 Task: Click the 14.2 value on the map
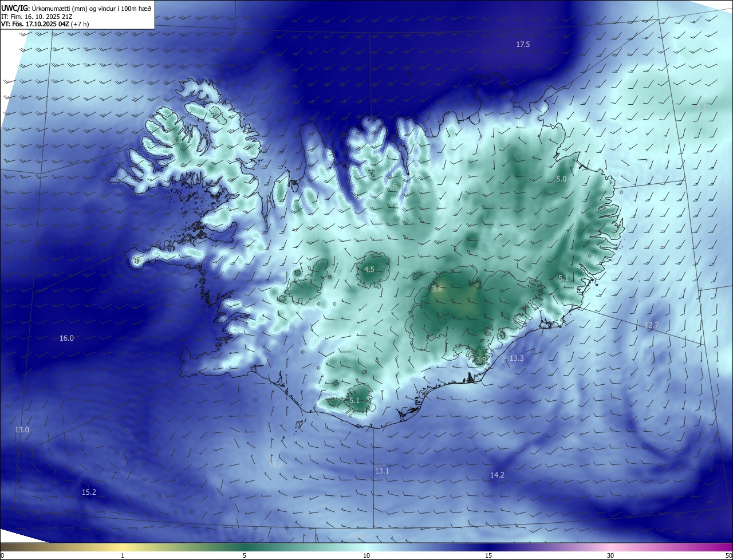click(497, 475)
